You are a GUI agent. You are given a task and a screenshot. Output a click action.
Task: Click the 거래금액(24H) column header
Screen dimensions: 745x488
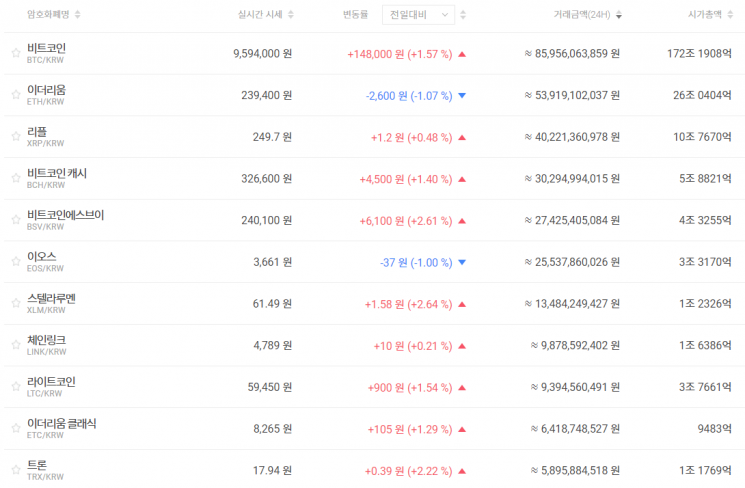tap(582, 15)
